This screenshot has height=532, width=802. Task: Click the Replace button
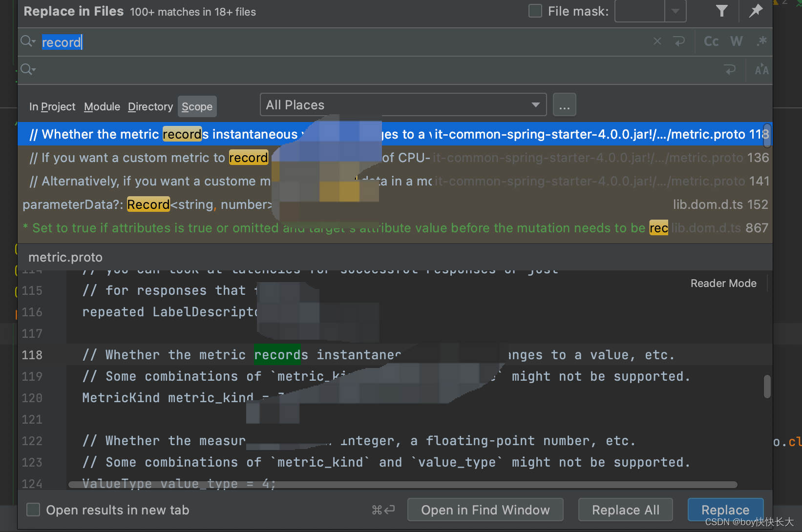(725, 510)
